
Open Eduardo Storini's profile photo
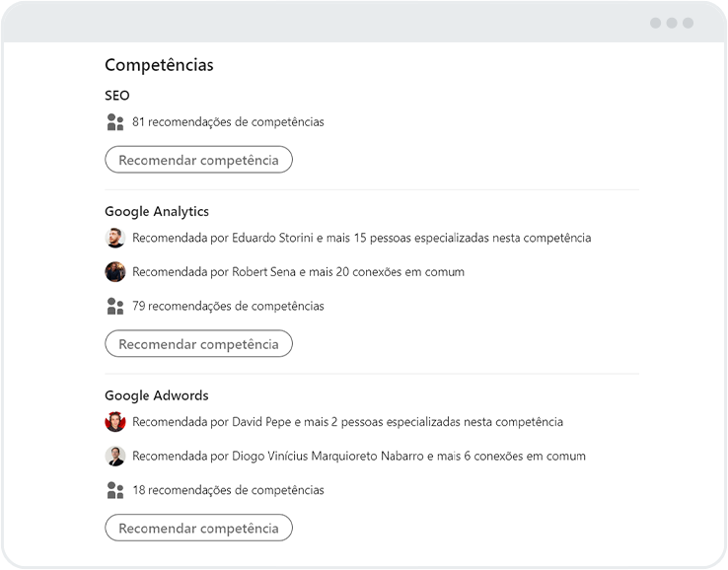coord(115,238)
